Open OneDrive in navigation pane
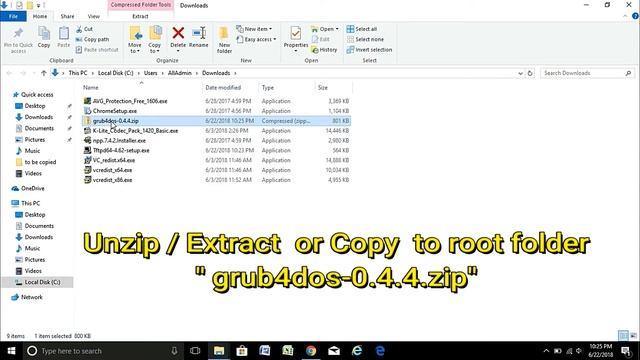This screenshot has height=360, width=640. click(x=32, y=189)
